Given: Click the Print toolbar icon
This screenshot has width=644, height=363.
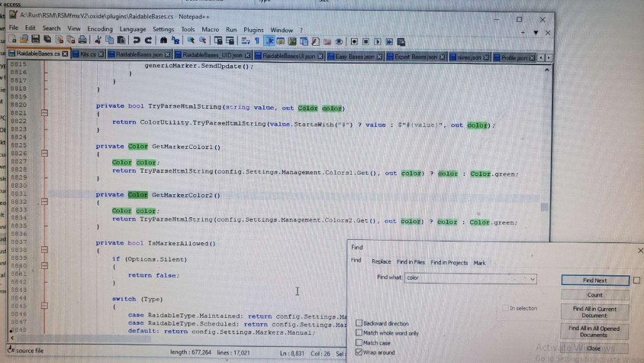Looking at the screenshot, I should (84, 41).
